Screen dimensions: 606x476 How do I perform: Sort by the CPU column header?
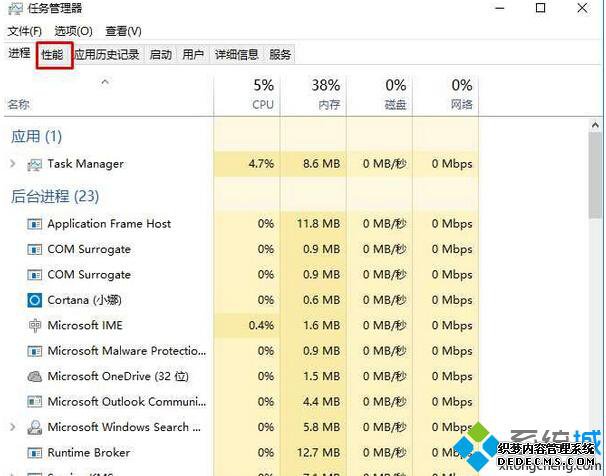point(247,95)
